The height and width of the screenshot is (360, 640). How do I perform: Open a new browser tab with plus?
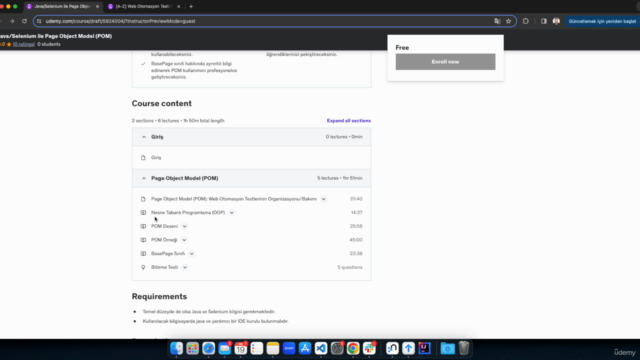click(191, 7)
